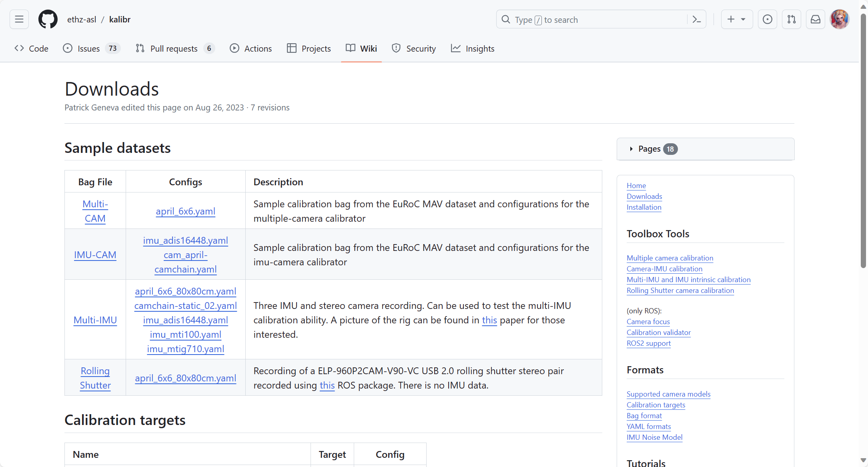Screen dimensions: 868x467
Task: Open the ethz-asl organization link
Action: (82, 20)
